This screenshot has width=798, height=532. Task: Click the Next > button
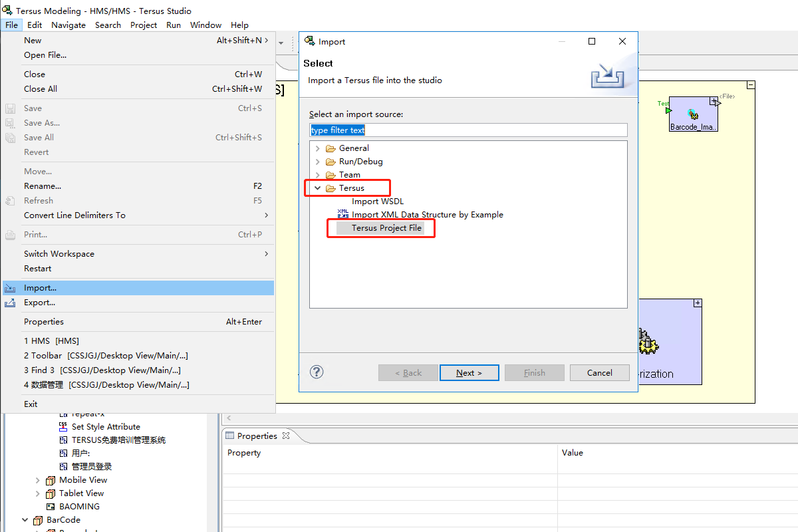click(x=469, y=373)
